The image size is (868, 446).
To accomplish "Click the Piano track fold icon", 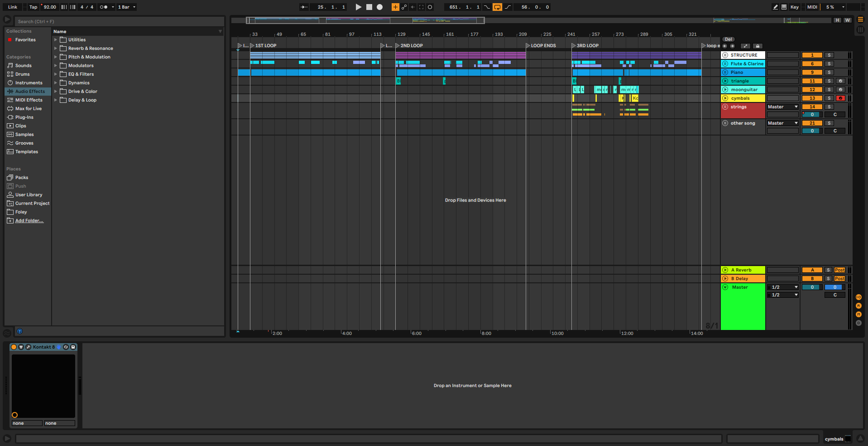I will (x=725, y=73).
